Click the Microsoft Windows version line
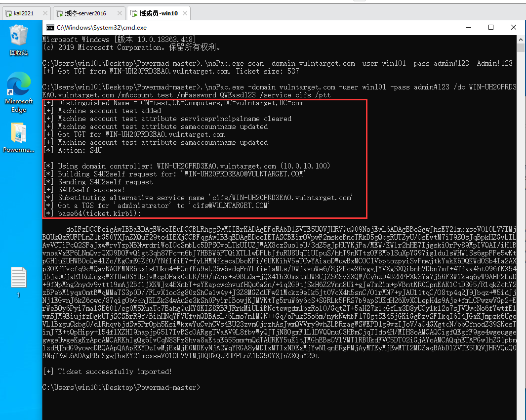 click(119, 40)
